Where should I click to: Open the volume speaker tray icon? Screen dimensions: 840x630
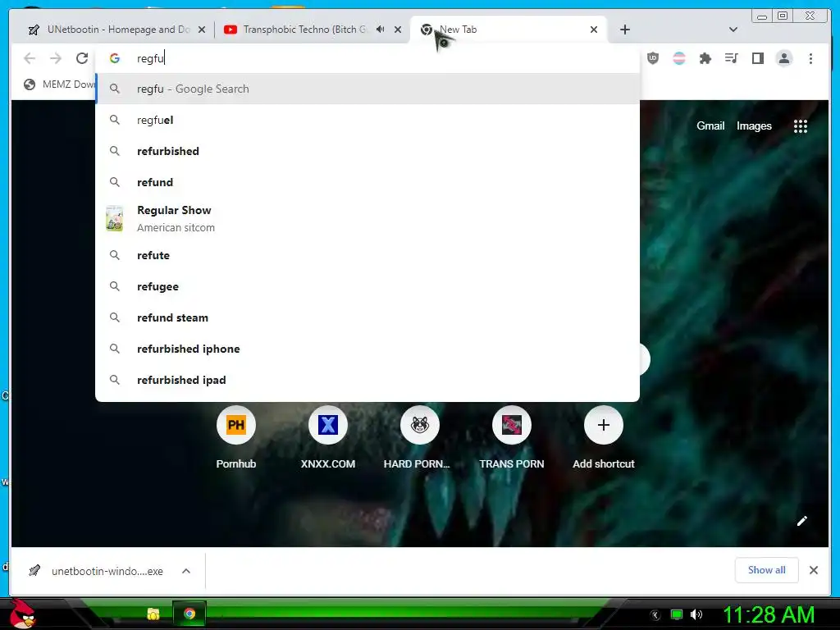point(696,614)
